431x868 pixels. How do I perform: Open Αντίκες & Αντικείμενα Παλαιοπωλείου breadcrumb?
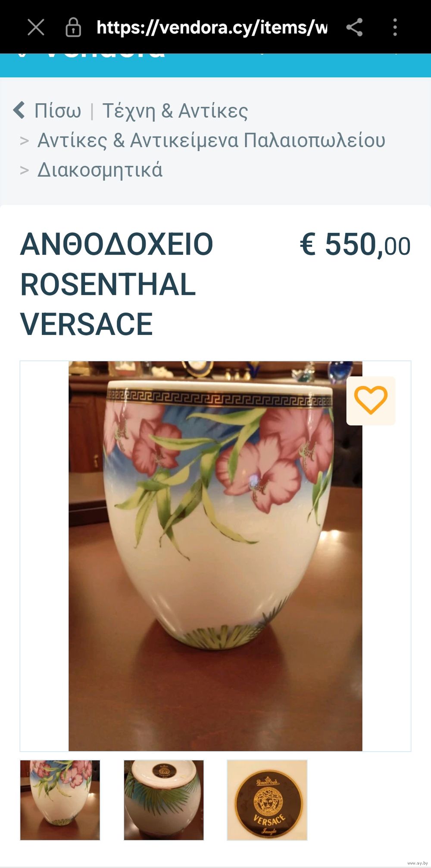tap(211, 140)
